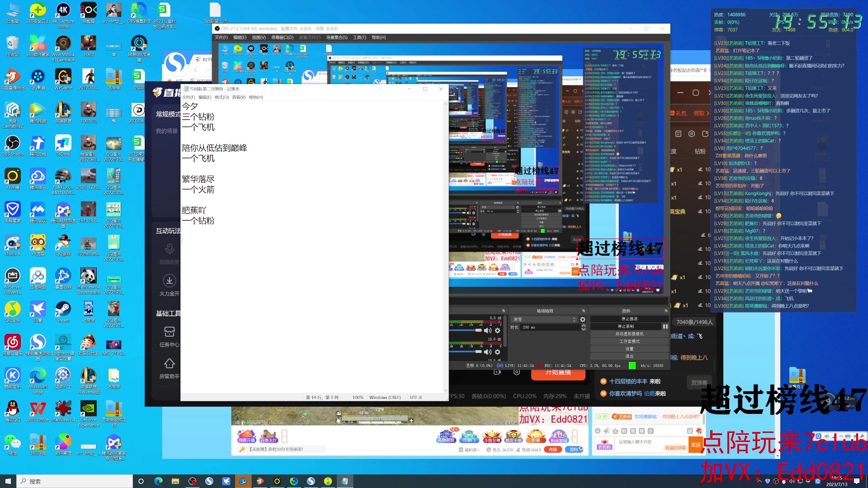Increase the 时长 transition duration stepper
Viewport: 868px width, 488px height.
click(584, 325)
